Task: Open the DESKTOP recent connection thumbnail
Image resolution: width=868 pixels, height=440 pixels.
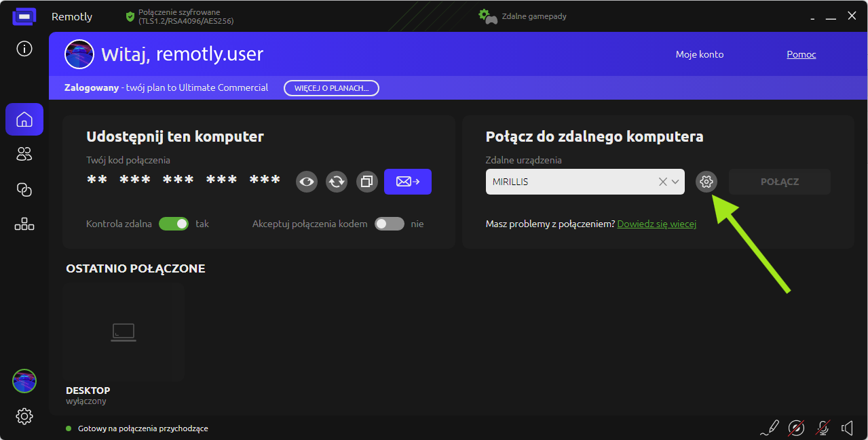Action: [x=124, y=332]
